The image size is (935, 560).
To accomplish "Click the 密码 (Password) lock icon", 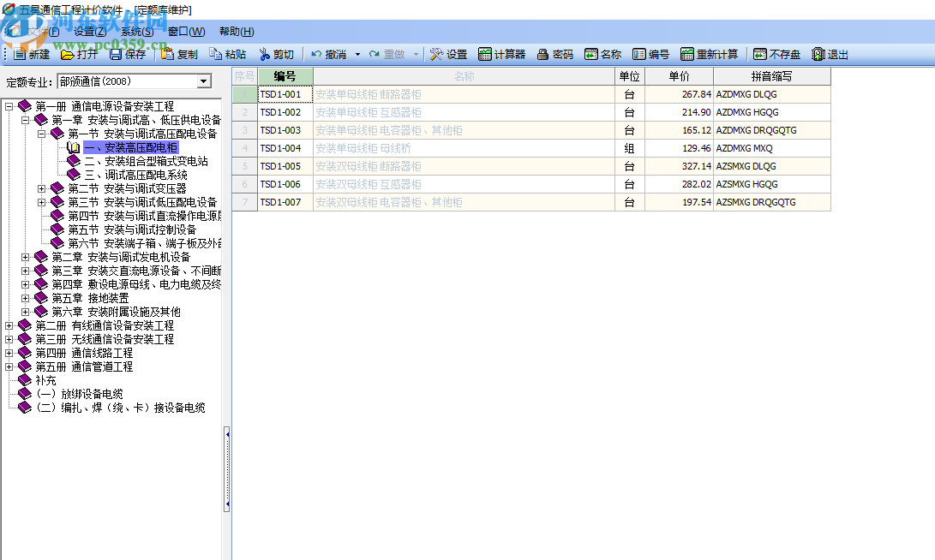I will [542, 54].
